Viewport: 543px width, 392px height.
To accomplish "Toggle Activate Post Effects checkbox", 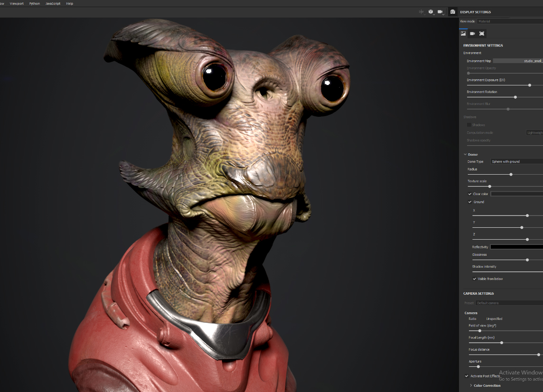I will coord(466,375).
